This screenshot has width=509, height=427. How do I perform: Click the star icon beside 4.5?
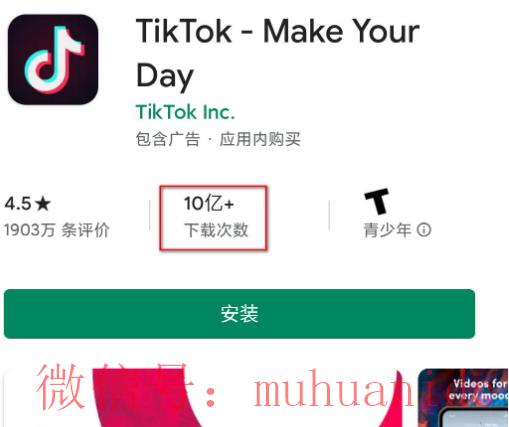[x=43, y=204]
